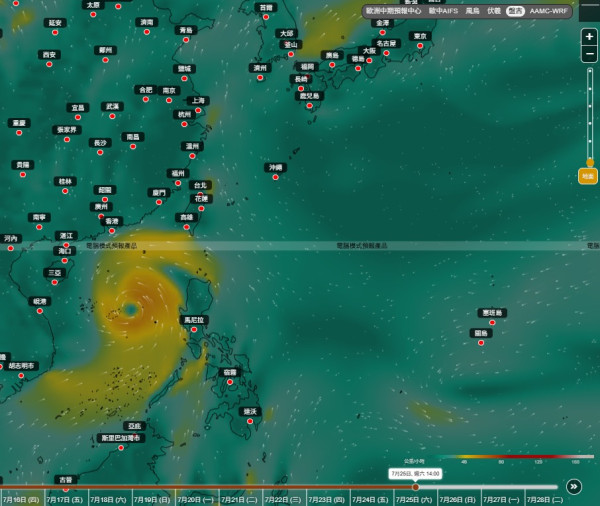Select the 台北 city label

click(x=200, y=185)
